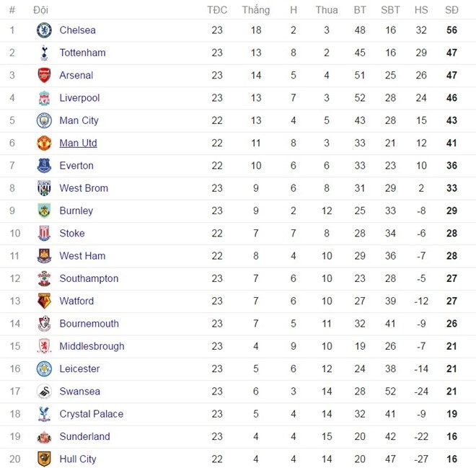Screen dimensions: 476x468
Task: Click the Chelsea club crest icon
Action: pyautogui.click(x=45, y=30)
